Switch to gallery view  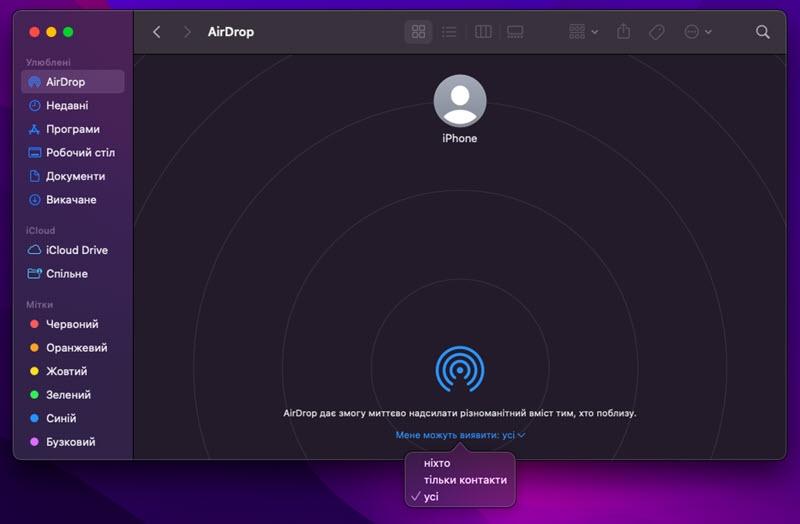pos(515,32)
